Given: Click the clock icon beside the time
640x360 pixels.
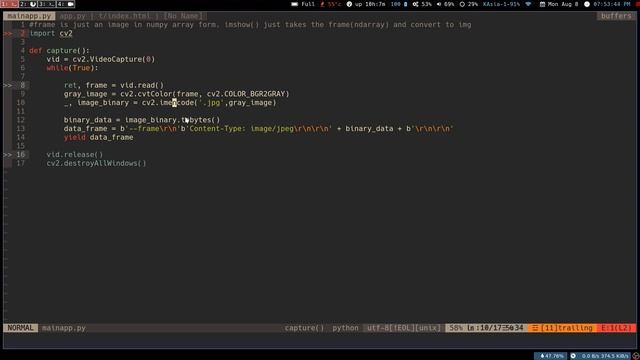Looking at the screenshot, I should point(587,4).
